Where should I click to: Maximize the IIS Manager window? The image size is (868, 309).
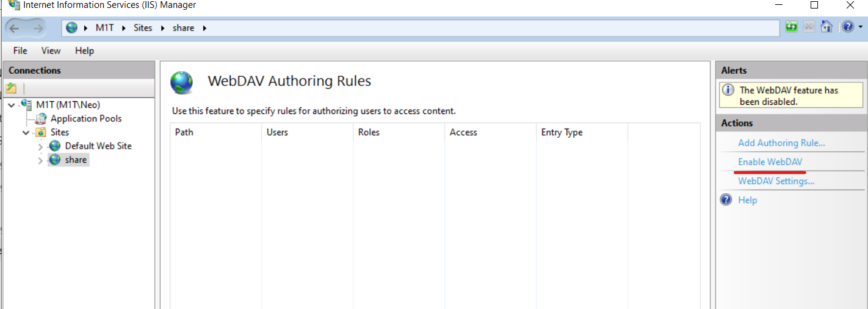click(814, 5)
